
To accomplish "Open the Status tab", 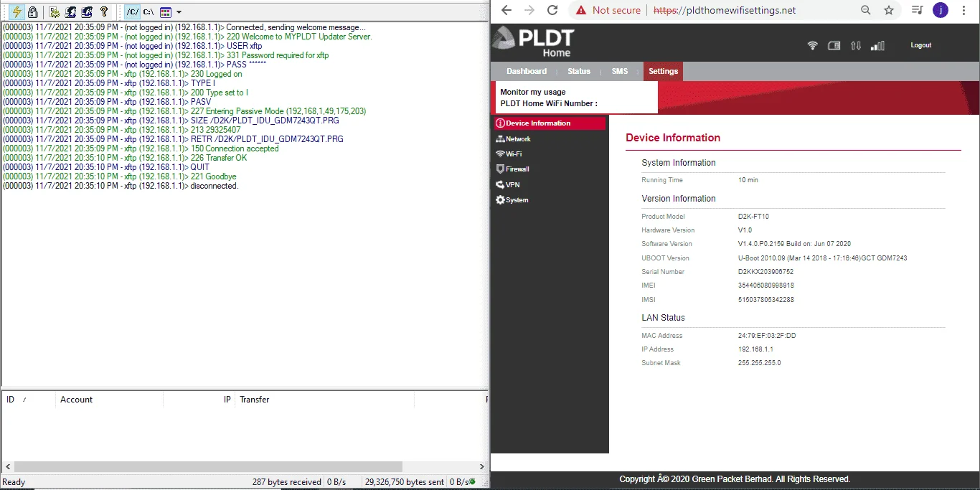I will click(579, 71).
